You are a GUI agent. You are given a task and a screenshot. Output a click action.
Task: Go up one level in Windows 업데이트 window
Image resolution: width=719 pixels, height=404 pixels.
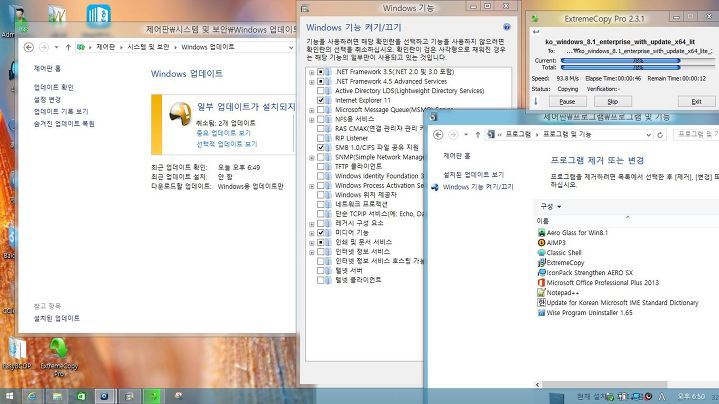click(x=68, y=47)
